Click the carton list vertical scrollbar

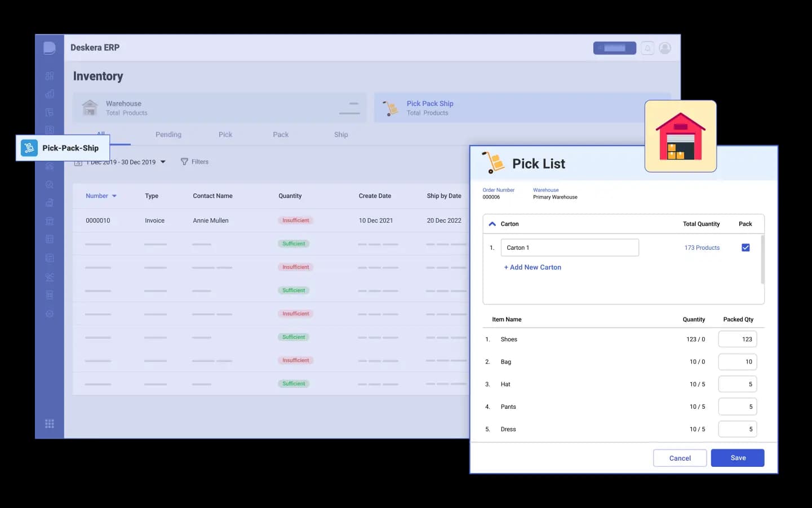tap(762, 259)
